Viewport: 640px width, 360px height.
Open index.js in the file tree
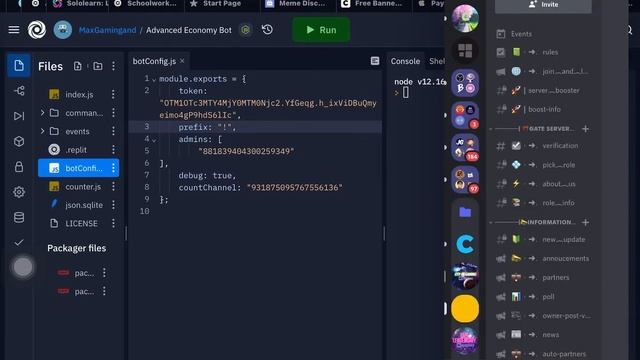(x=79, y=94)
